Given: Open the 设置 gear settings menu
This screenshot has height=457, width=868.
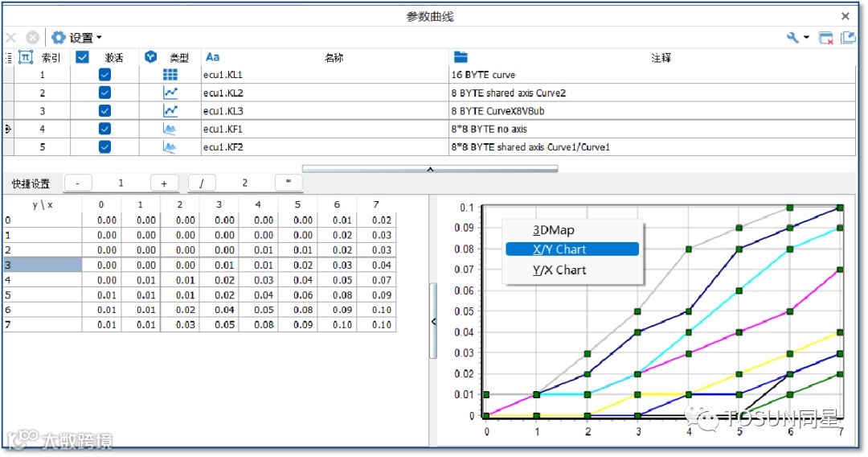Looking at the screenshot, I should pyautogui.click(x=76, y=38).
